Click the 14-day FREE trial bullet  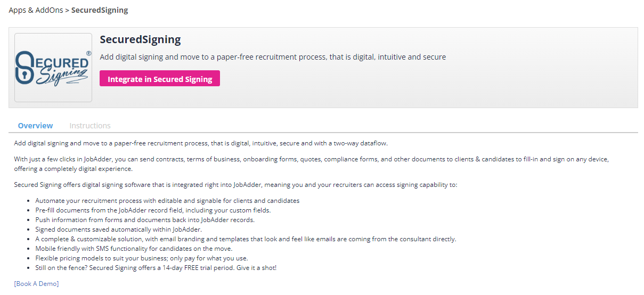coord(156,268)
